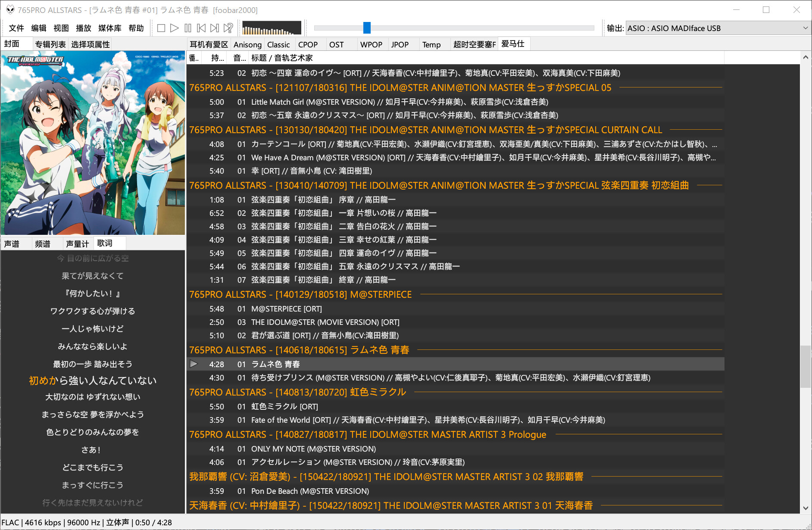Open the 编辑 menu

coord(39,28)
